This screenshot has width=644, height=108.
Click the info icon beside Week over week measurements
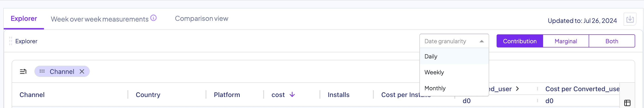tap(153, 18)
